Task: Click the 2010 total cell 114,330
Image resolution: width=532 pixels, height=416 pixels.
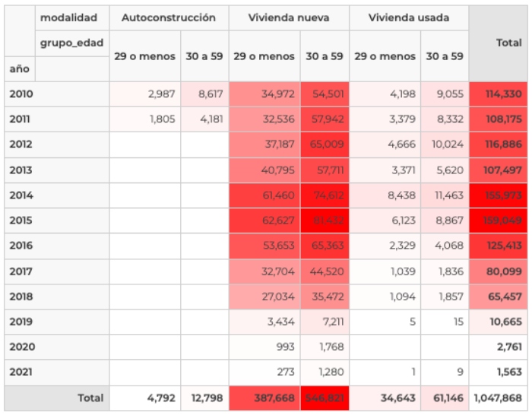Action: tap(499, 94)
